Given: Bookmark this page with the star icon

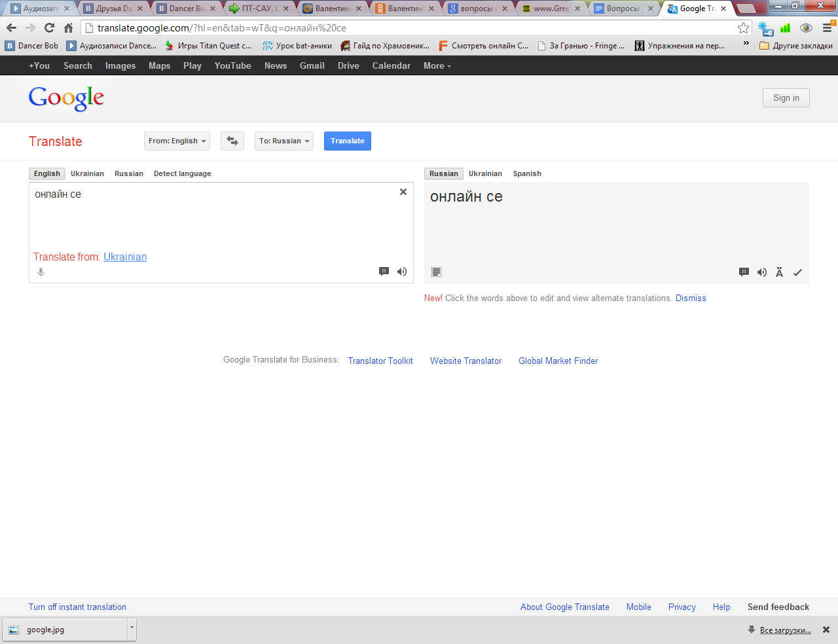Looking at the screenshot, I should pos(743,28).
